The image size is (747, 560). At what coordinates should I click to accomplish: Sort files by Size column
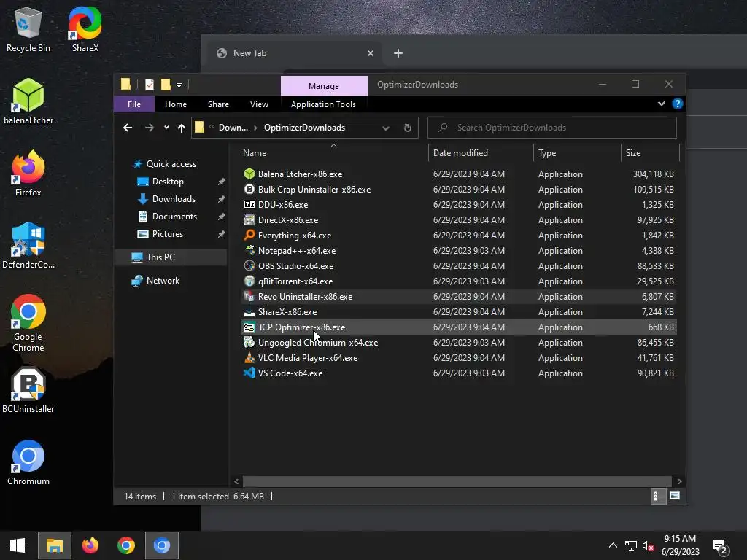pos(650,153)
